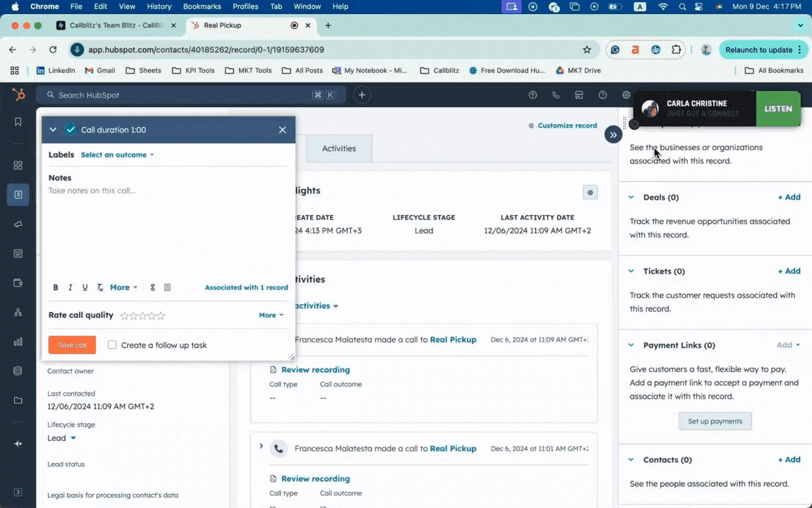Image resolution: width=812 pixels, height=508 pixels.
Task: Collapse the Contacts section
Action: tap(631, 460)
